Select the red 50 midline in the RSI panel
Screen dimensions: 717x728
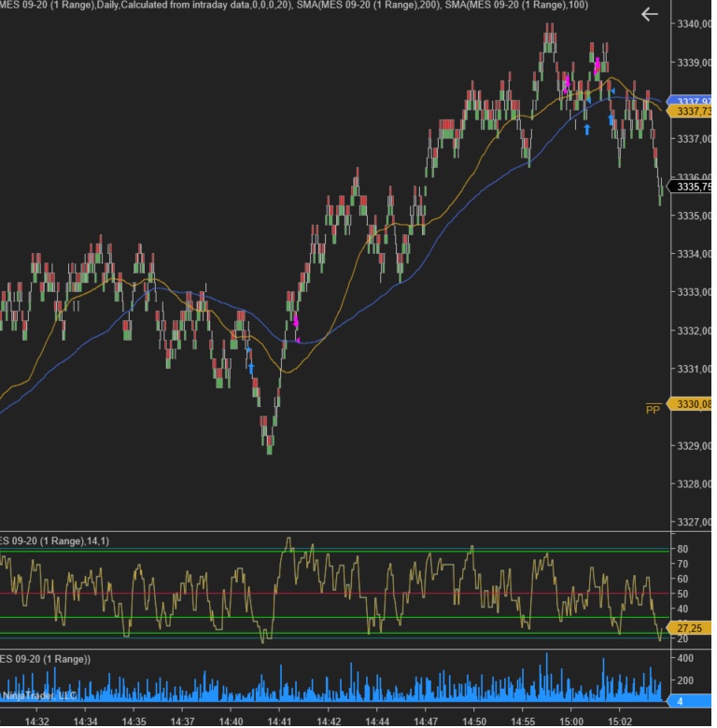coord(334,593)
